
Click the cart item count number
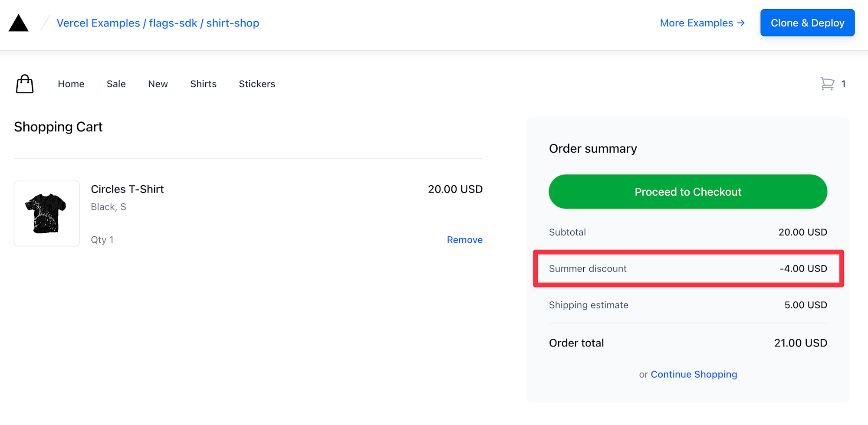(843, 84)
